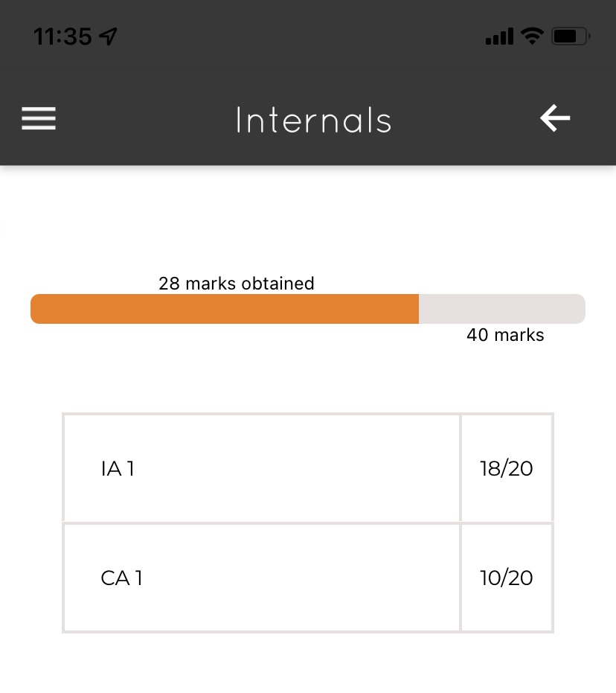Click the gray unfilled progress section
This screenshot has height=693, width=616.
502,309
